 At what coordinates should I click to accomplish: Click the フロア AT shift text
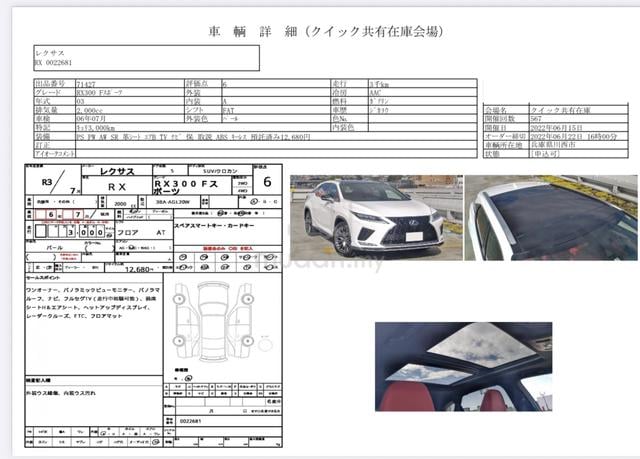coord(141,233)
